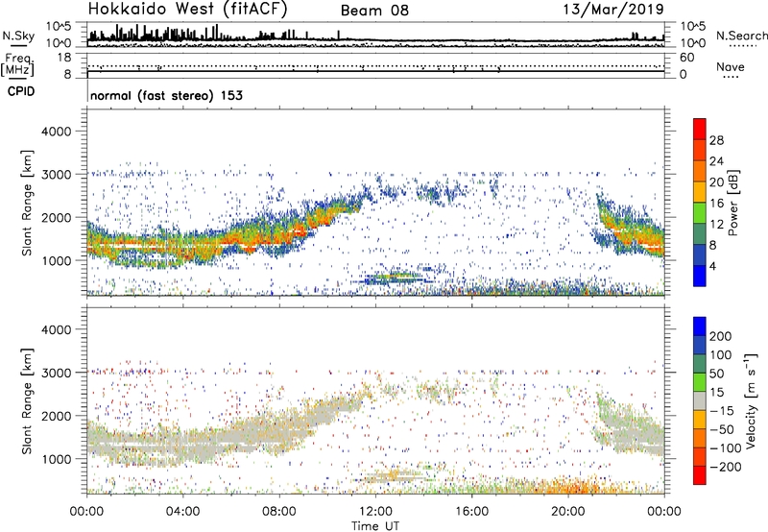768x532 pixels.
Task: Click the 100 label on velocity colorbar
Action: (x=721, y=355)
